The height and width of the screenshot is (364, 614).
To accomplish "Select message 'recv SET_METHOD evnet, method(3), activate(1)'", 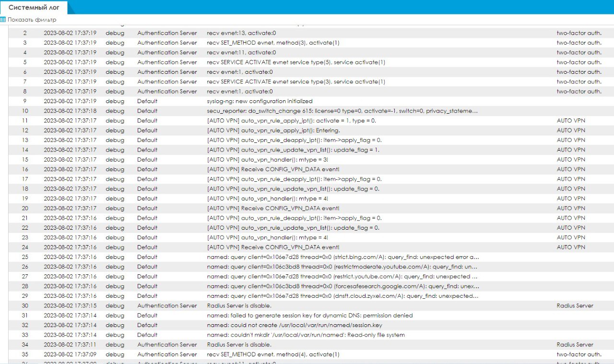I will tap(273, 43).
